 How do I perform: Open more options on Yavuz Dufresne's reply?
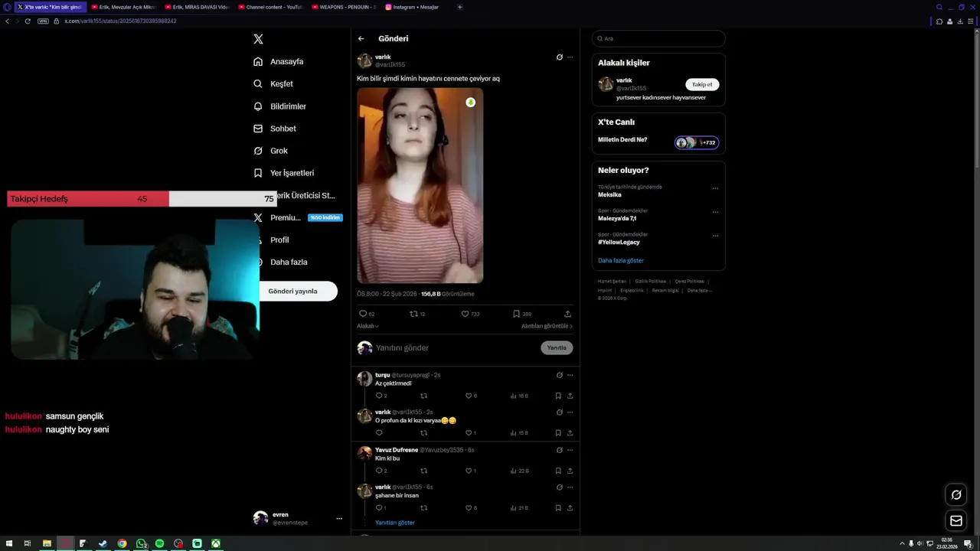(x=570, y=450)
